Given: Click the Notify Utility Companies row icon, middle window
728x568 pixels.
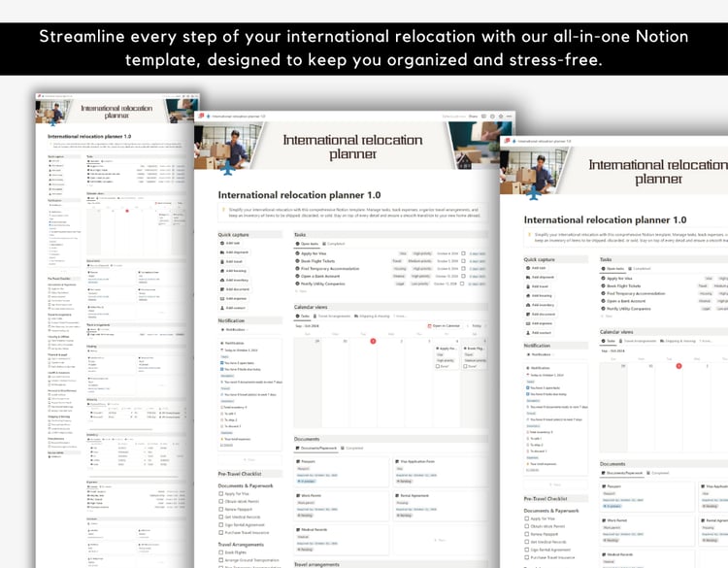Looking at the screenshot, I should [x=297, y=284].
